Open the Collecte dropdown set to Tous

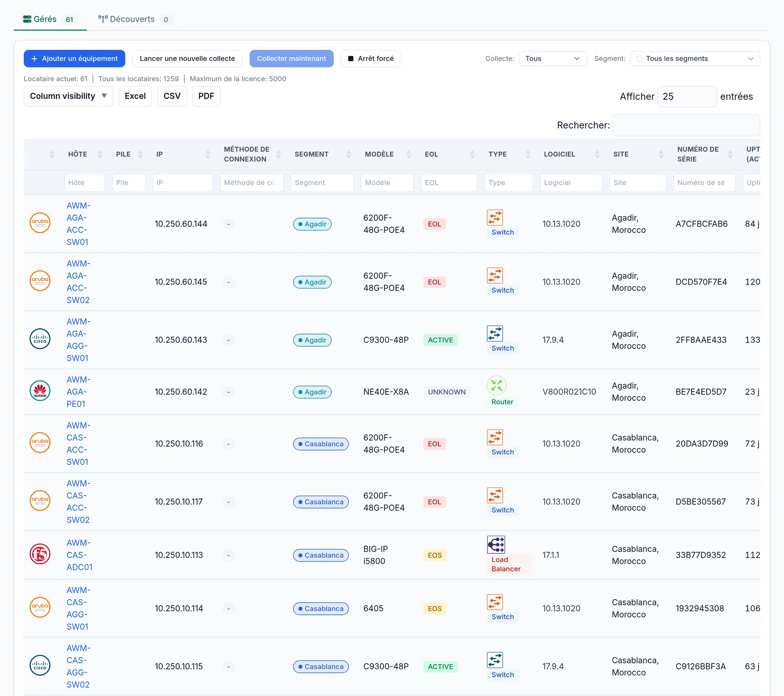pos(553,59)
